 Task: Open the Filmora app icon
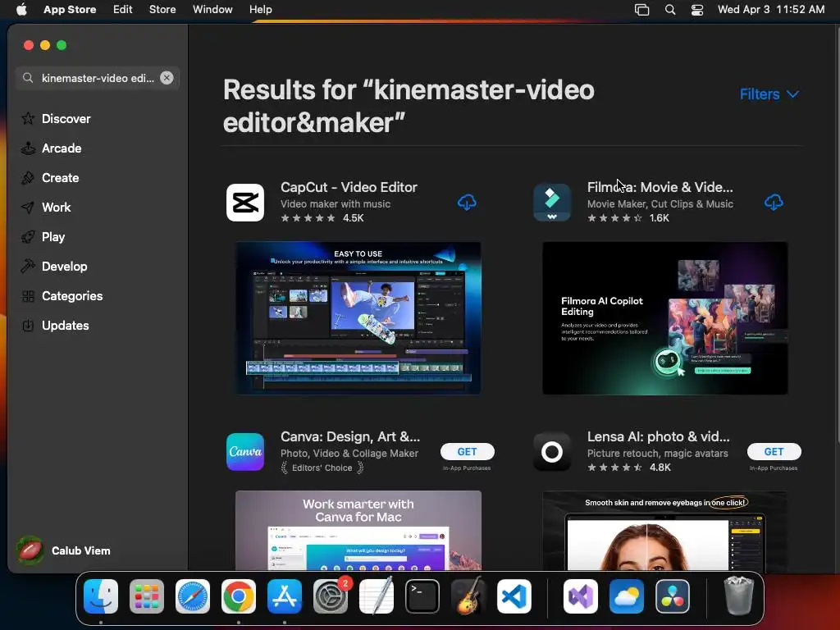click(x=552, y=203)
